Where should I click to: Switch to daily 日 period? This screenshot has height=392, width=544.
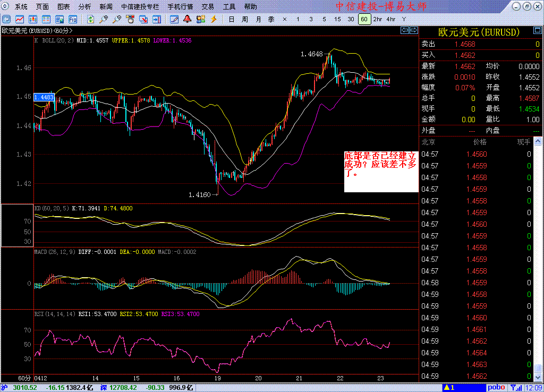(232, 20)
